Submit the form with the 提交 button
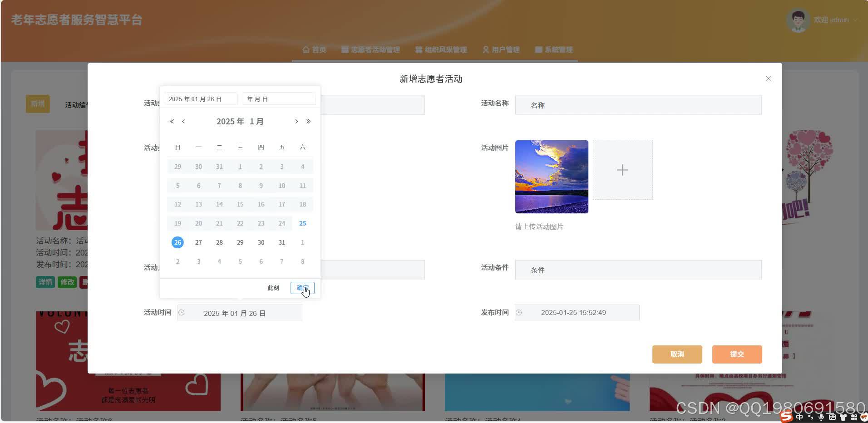 point(736,354)
